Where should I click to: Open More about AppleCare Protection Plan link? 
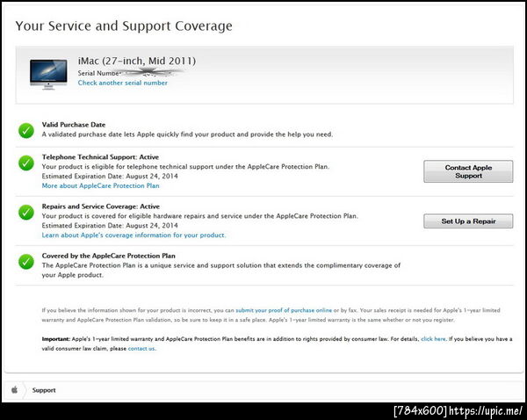pyautogui.click(x=100, y=185)
